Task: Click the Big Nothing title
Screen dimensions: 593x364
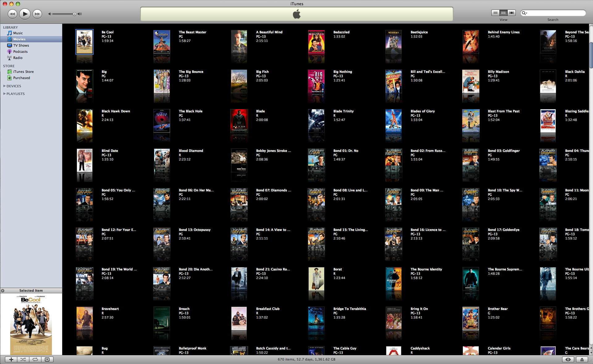Action: [x=343, y=72]
